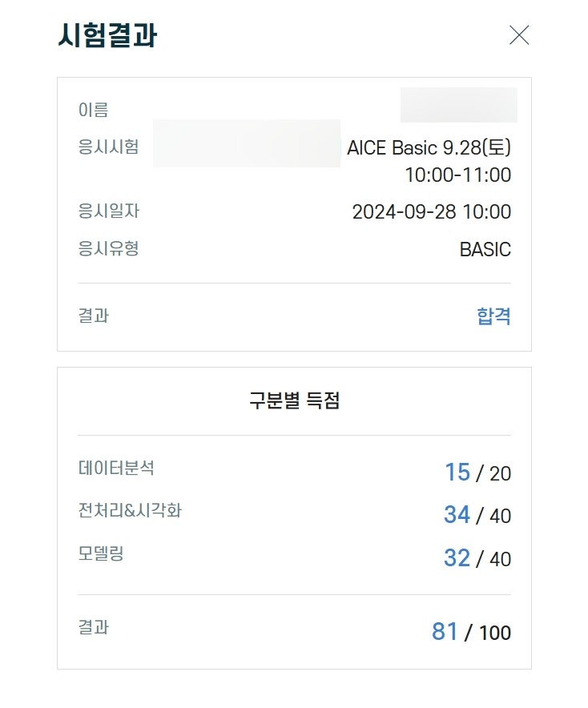Screen dimensions: 588x708
Task: Select the 시험결과 window title
Action: coord(108,36)
